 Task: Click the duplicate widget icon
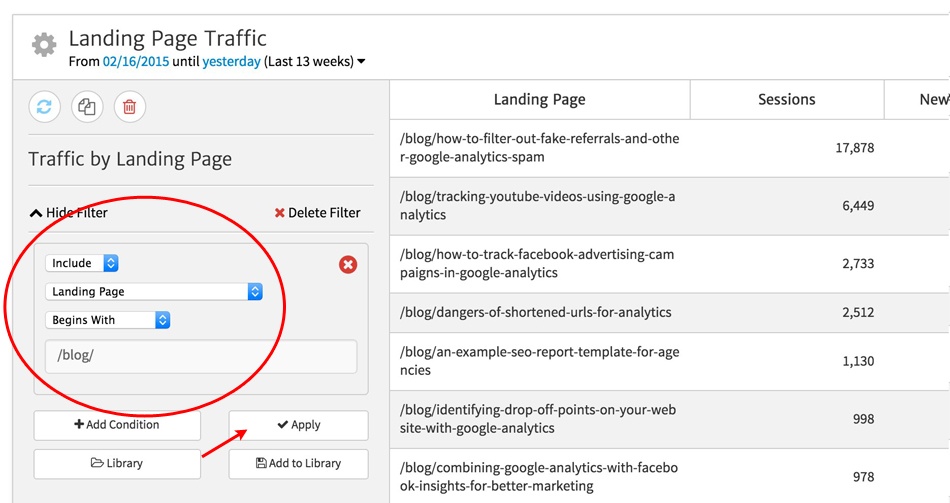pos(87,107)
